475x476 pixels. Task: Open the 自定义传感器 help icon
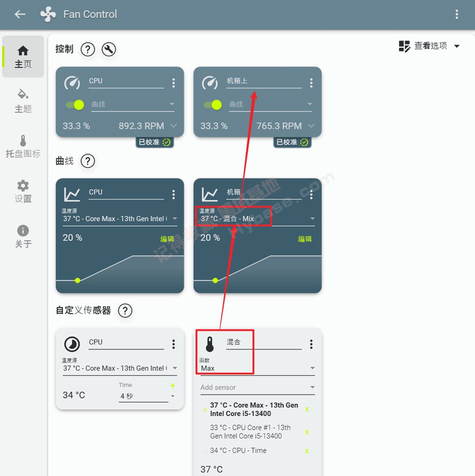[x=125, y=311]
